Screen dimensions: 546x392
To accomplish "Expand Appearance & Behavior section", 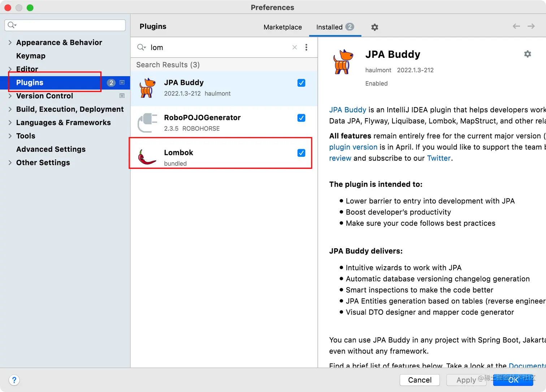I will (x=10, y=42).
